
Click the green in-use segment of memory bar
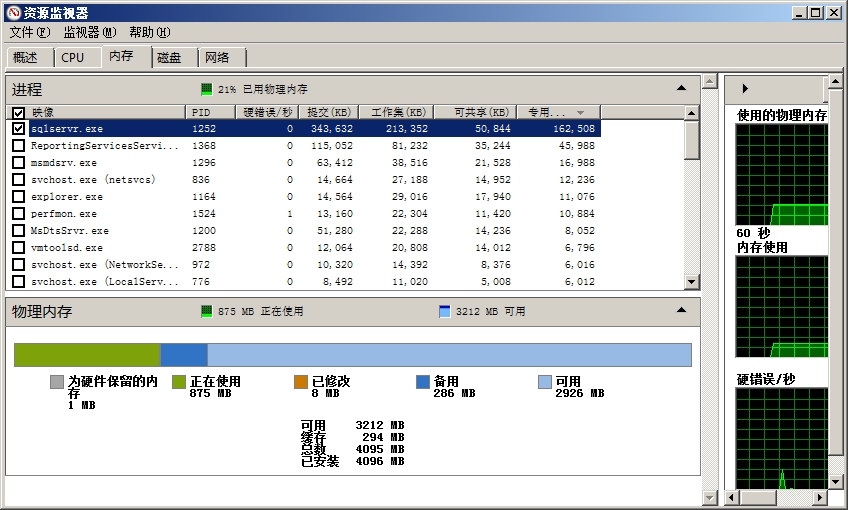tap(87, 355)
